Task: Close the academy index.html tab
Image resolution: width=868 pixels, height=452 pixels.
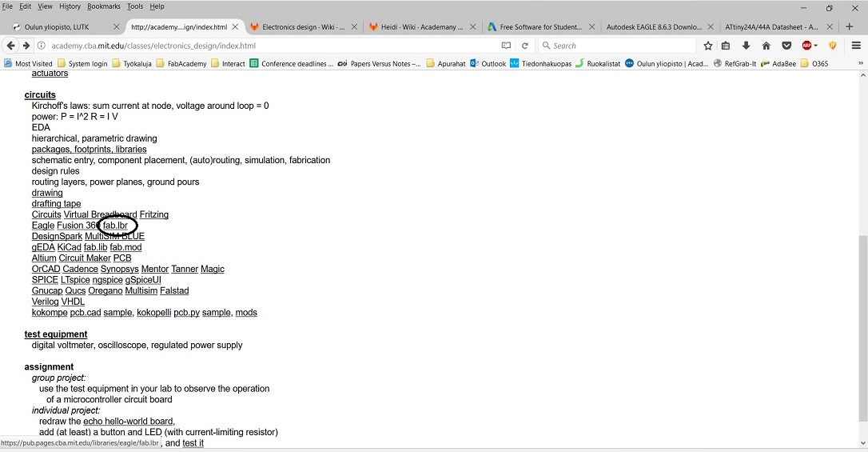Action: 235,26
